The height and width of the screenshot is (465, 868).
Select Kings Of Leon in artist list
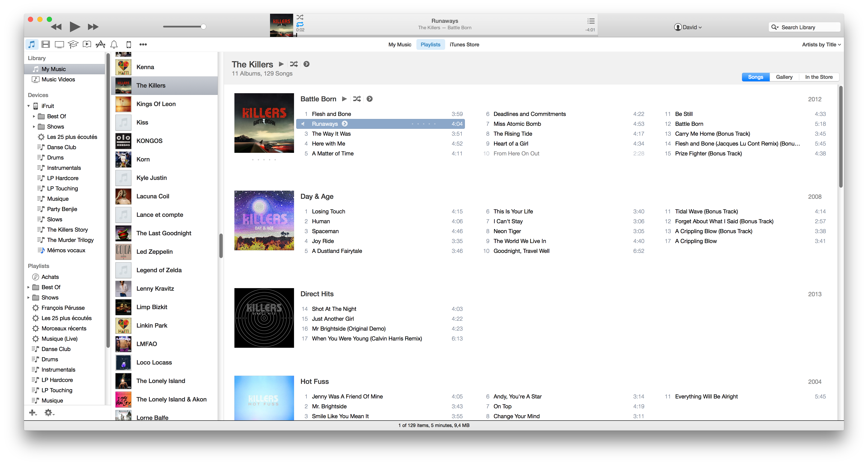click(x=164, y=104)
